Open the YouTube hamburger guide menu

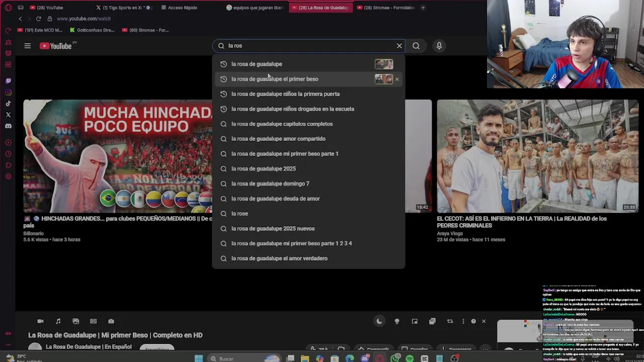point(28,46)
